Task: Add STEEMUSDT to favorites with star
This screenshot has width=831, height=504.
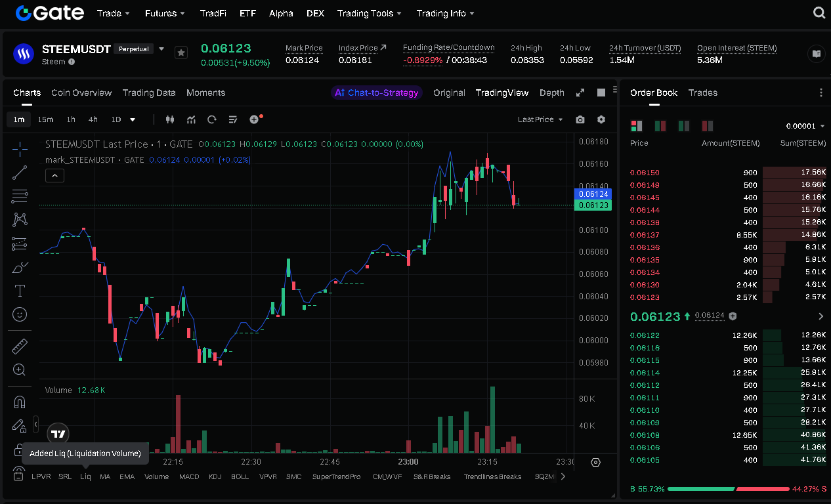Action: 181,52
